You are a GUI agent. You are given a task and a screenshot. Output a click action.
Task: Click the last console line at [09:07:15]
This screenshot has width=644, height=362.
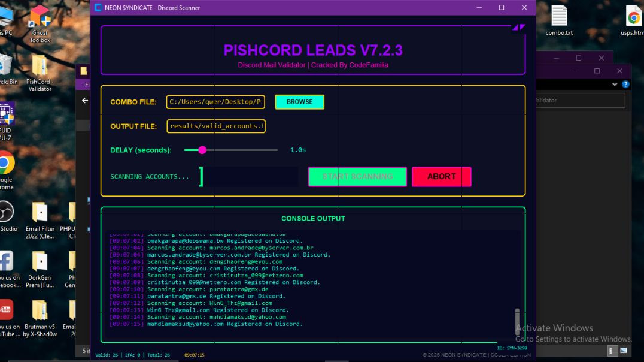coord(206,324)
